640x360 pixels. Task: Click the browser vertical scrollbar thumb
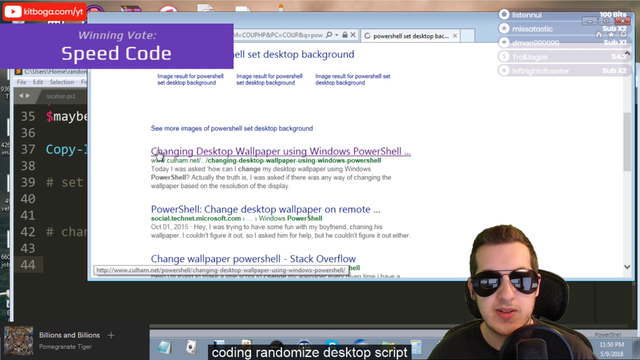coord(627,142)
